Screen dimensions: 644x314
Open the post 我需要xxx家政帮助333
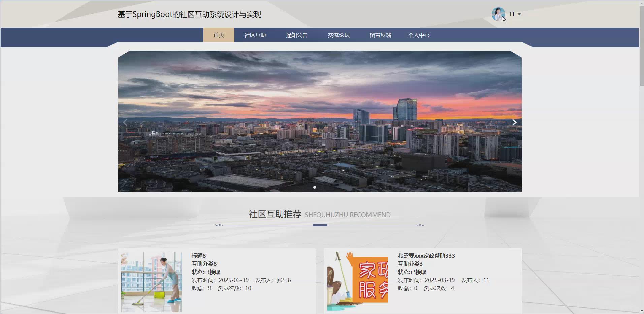click(x=426, y=255)
